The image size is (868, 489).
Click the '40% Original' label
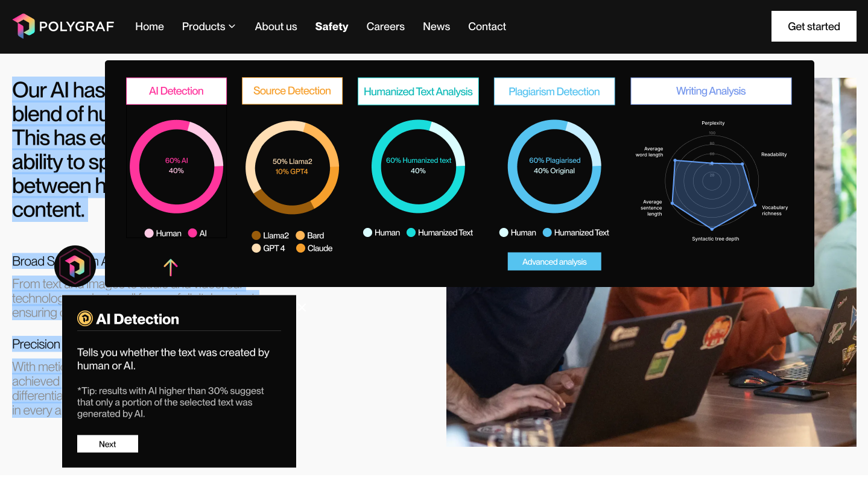pos(554,171)
